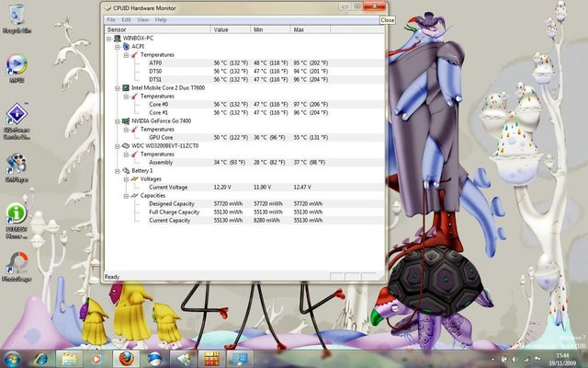Select the SiSoftware Sandra desktop shortcut

tap(17, 121)
